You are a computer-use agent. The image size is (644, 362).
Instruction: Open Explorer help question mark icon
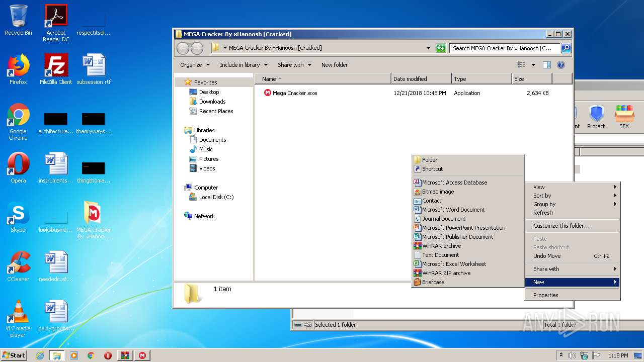(x=561, y=65)
